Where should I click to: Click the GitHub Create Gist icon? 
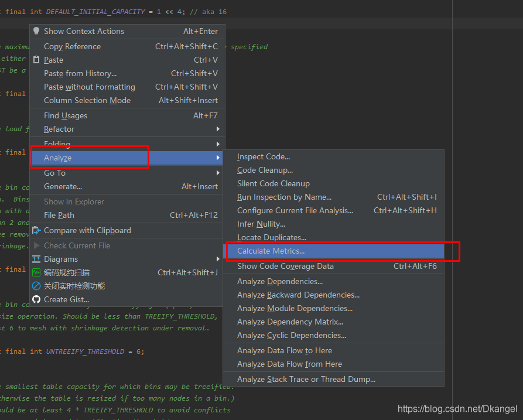pyautogui.click(x=37, y=299)
